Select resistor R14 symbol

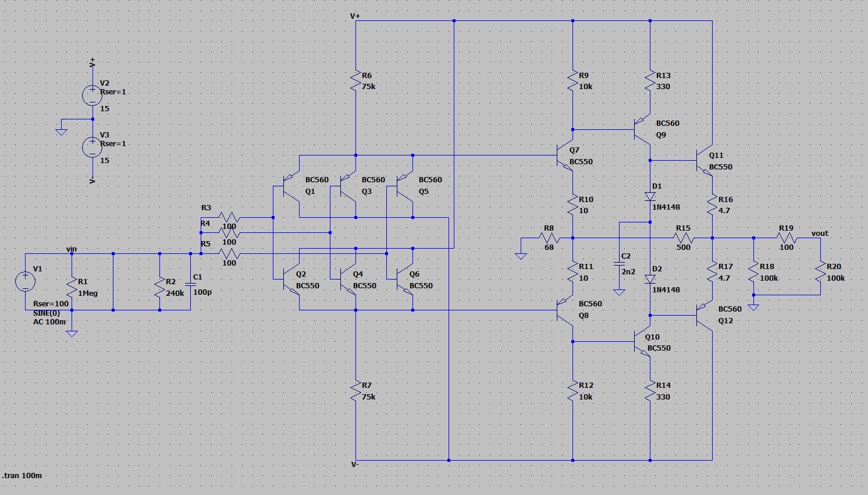650,391
